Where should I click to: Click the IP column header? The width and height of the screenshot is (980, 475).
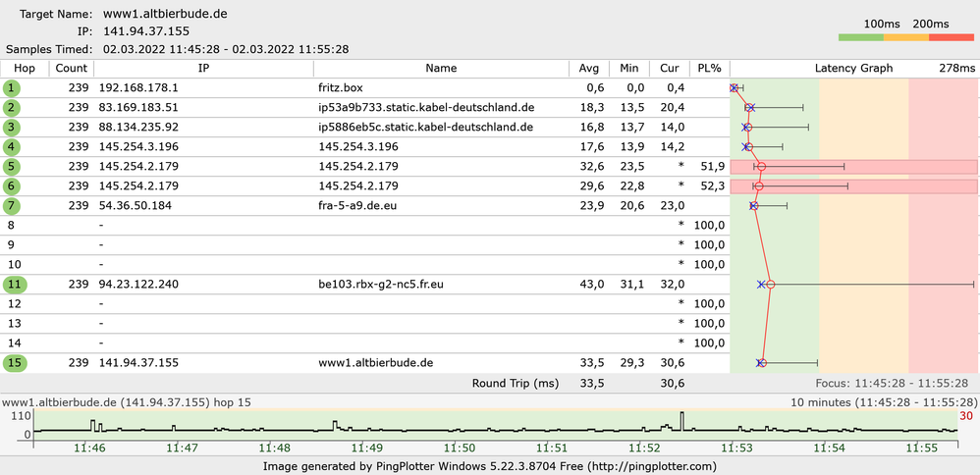[x=203, y=69]
